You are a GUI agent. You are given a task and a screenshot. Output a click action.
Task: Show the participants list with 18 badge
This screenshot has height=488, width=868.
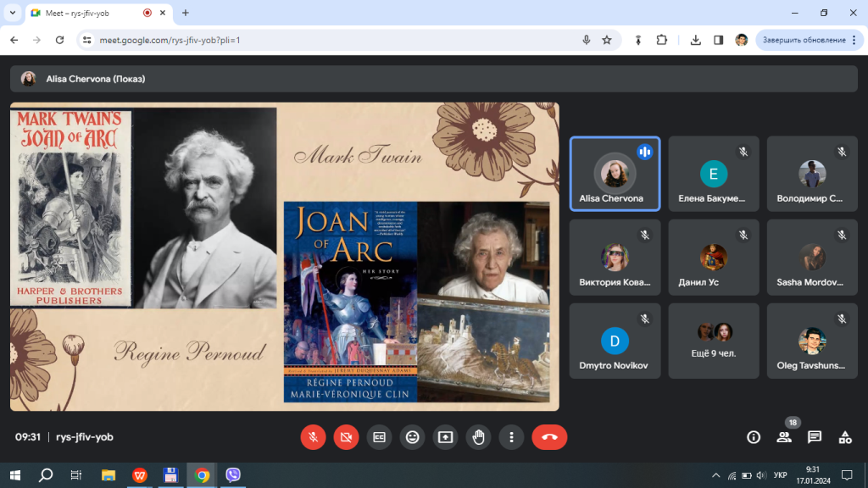(x=784, y=437)
